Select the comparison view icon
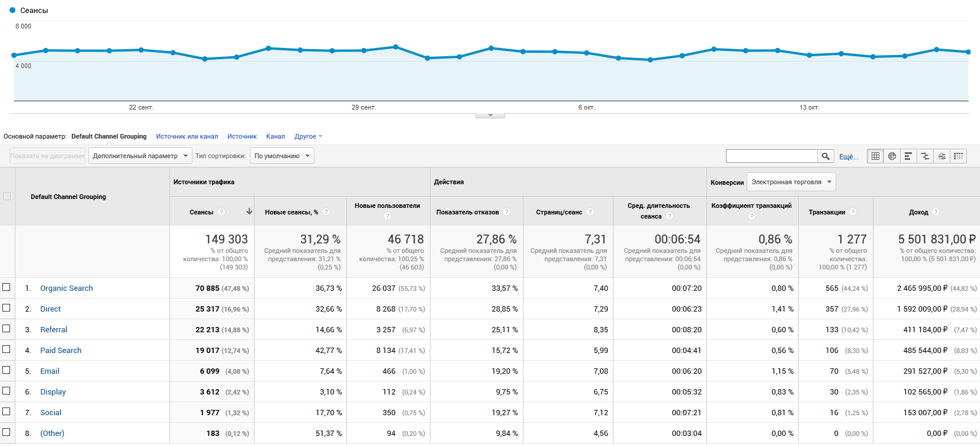Viewport: 980px width, 446px height. [925, 156]
